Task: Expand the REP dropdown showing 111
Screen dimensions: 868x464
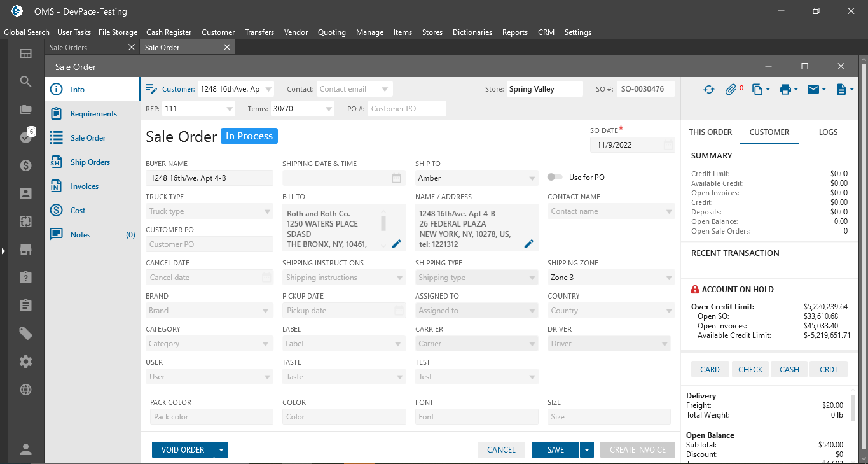Action: tap(230, 109)
